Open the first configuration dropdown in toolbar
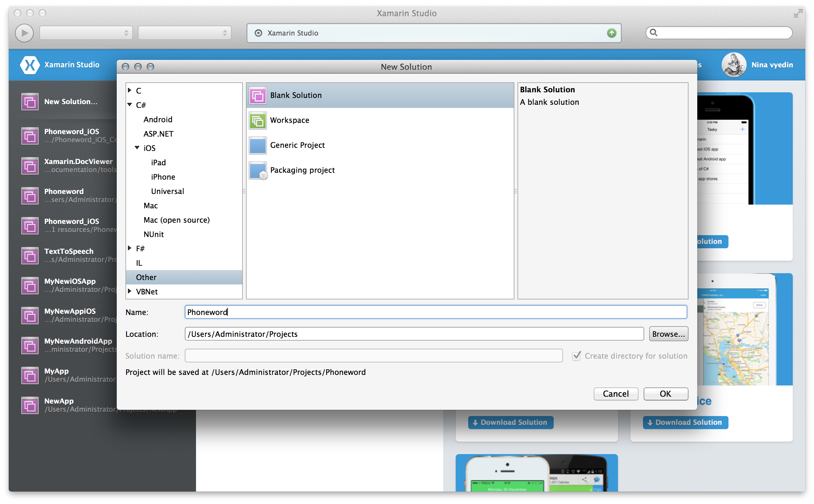Viewport: 814px width, 504px height. point(86,33)
